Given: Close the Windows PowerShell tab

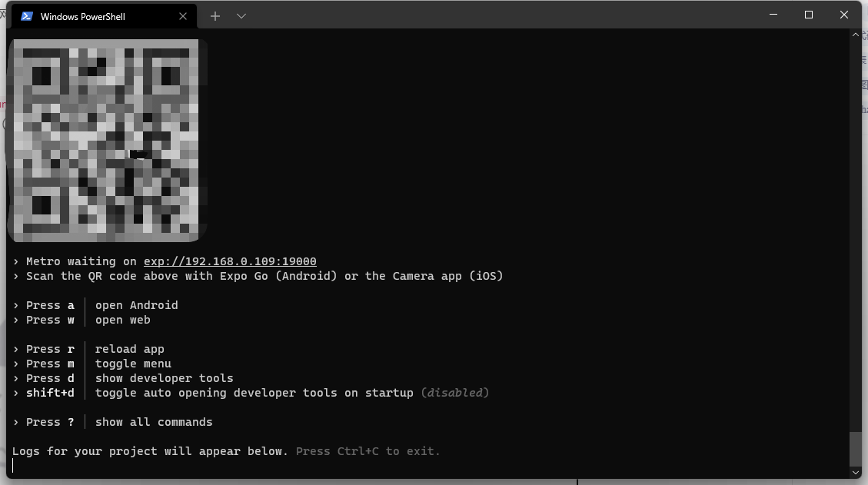Looking at the screenshot, I should point(183,17).
